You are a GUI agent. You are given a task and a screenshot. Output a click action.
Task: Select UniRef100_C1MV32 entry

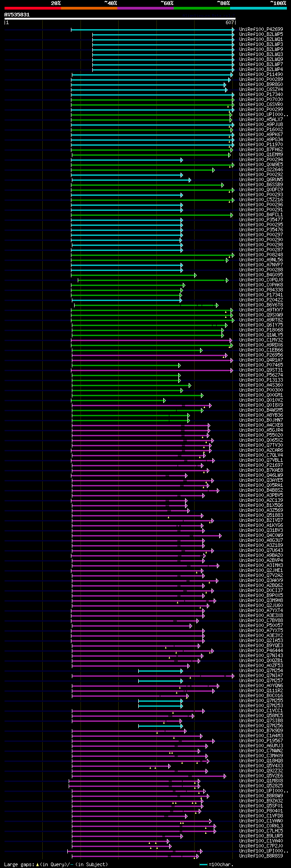pyautogui.click(x=261, y=340)
